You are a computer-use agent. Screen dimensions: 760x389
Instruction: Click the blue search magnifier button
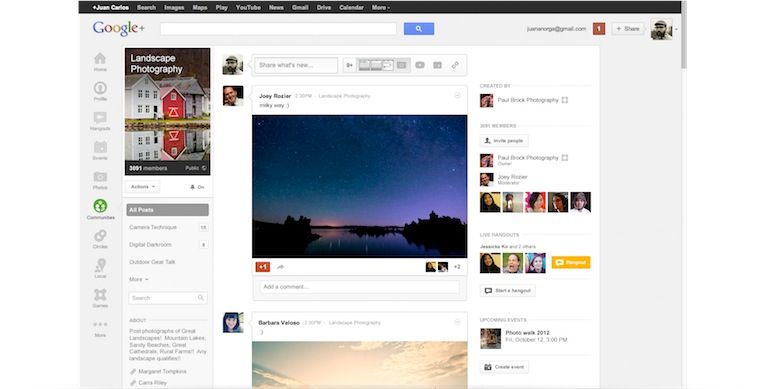(419, 29)
